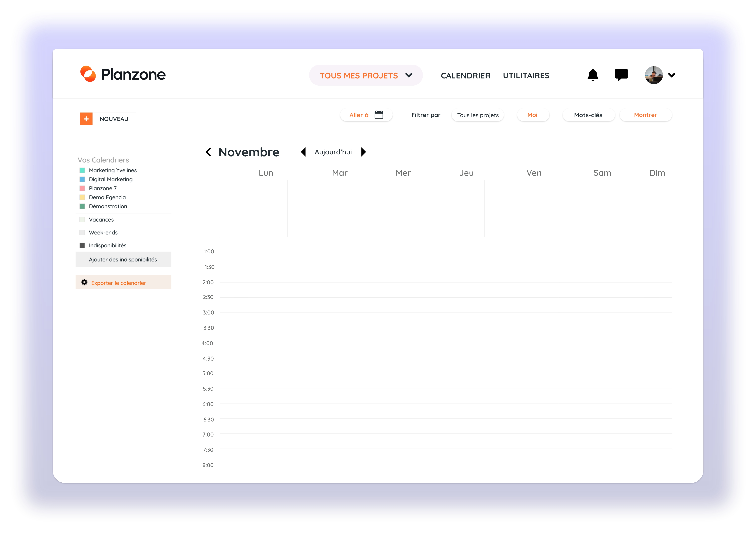Go to previous week with the left triangle
Image resolution: width=756 pixels, height=533 pixels.
point(304,152)
